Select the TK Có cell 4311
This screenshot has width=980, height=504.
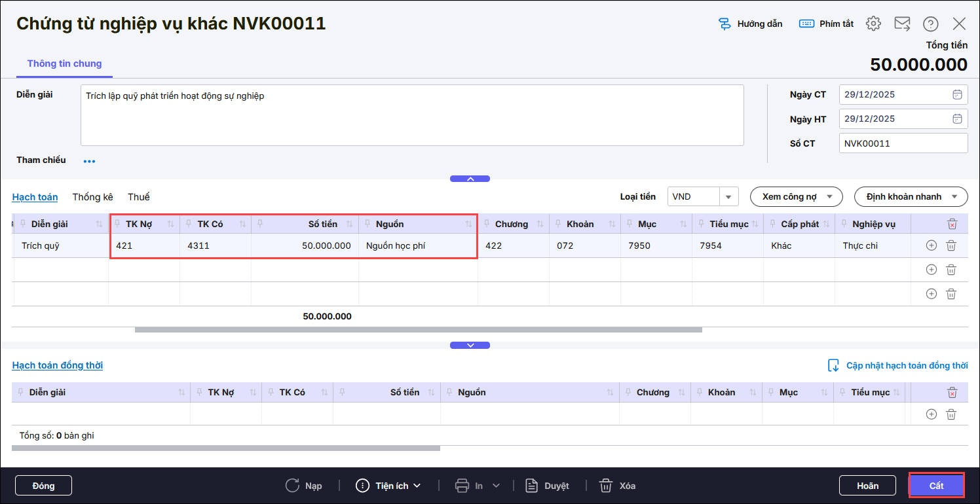point(216,246)
